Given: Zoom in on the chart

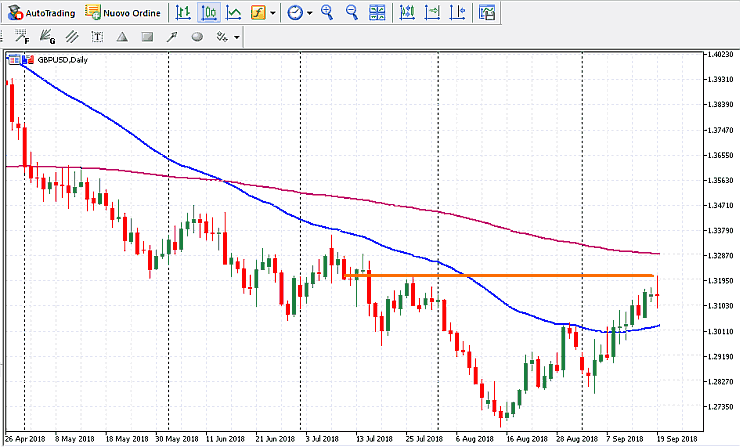Looking at the screenshot, I should pos(329,13).
